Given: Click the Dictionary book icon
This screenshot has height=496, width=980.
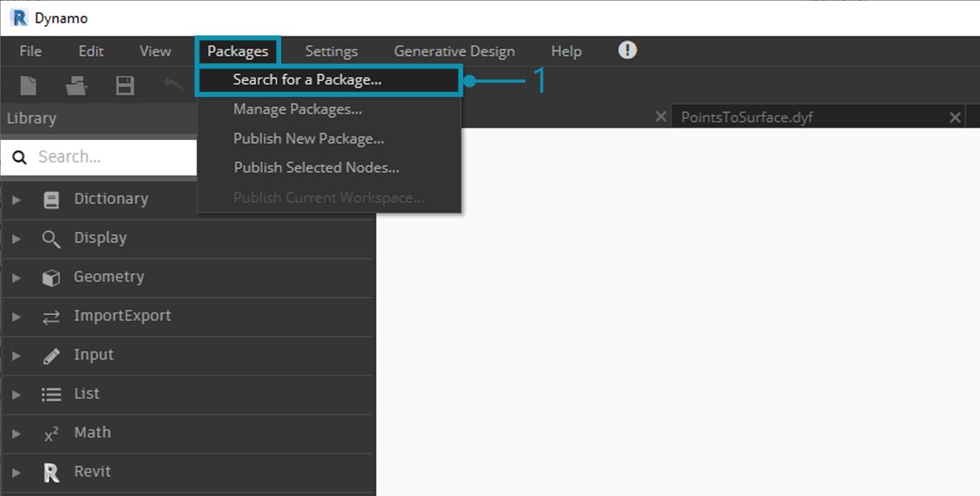Looking at the screenshot, I should coord(51,200).
